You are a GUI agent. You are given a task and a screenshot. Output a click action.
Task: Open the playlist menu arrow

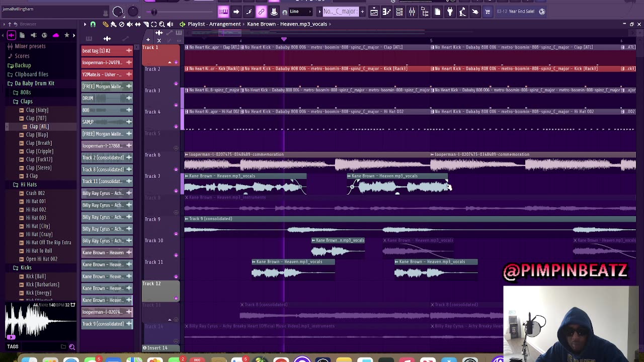click(x=85, y=24)
